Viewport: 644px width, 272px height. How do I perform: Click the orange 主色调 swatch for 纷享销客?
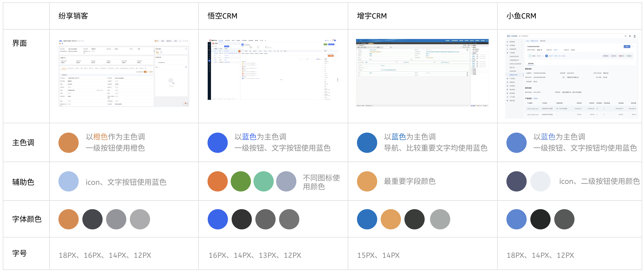69,143
